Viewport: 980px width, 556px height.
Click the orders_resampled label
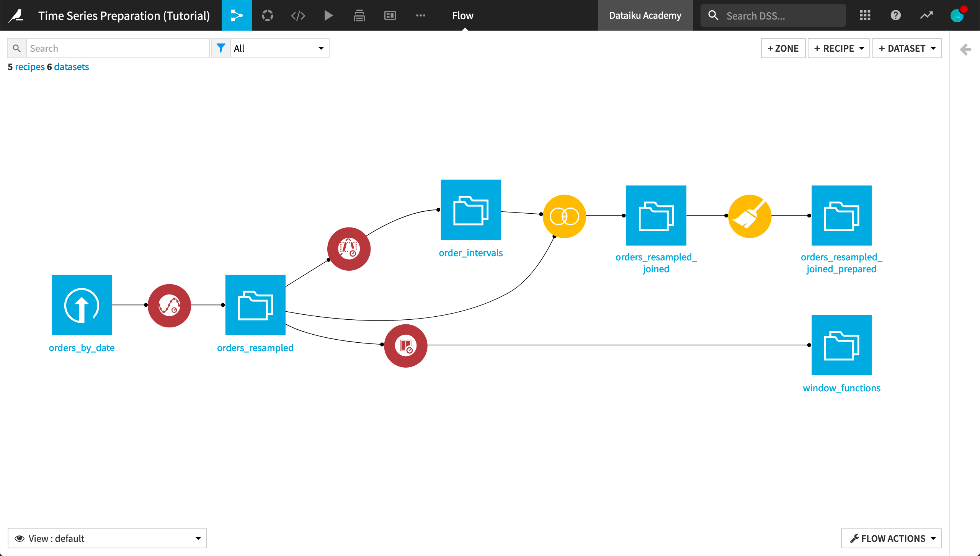(255, 348)
